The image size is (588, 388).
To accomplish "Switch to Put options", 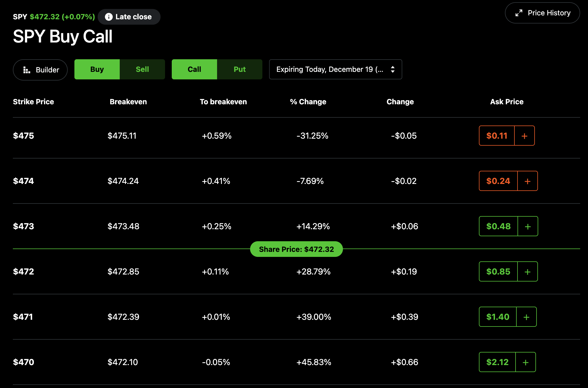I will (240, 69).
